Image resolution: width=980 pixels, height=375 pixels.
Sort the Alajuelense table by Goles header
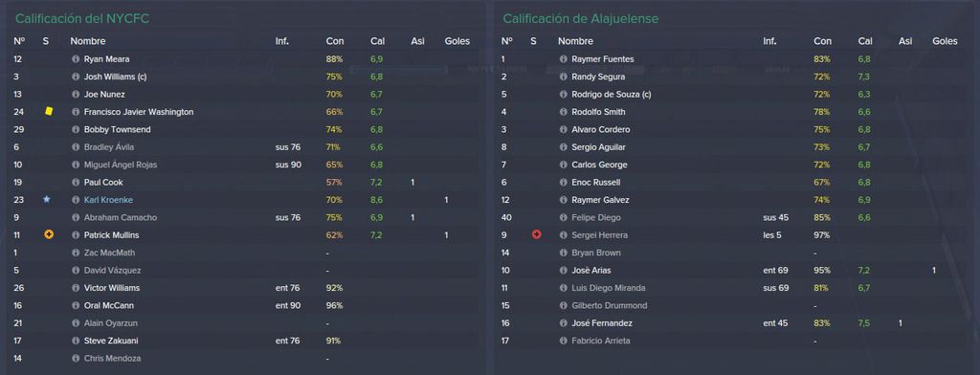point(945,41)
